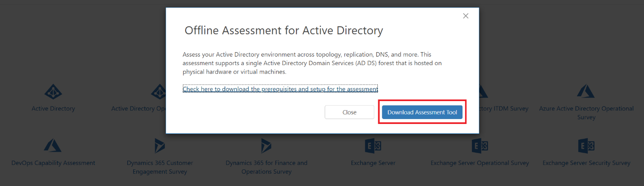Click the assessment description paragraph in the dialog
The width and height of the screenshot is (644, 186).
pos(312,63)
